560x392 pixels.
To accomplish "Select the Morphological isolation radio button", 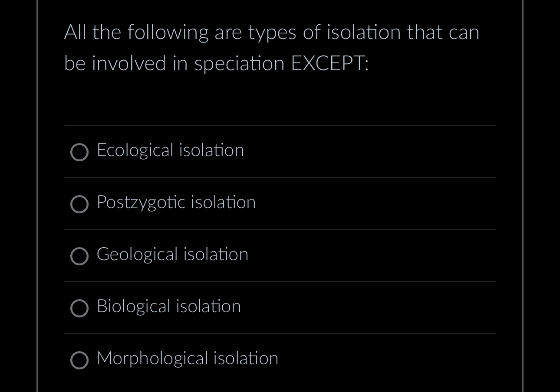I will 79,360.
